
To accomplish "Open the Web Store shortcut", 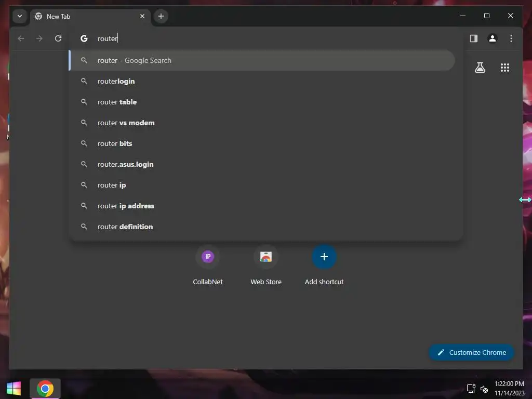I will (x=266, y=265).
